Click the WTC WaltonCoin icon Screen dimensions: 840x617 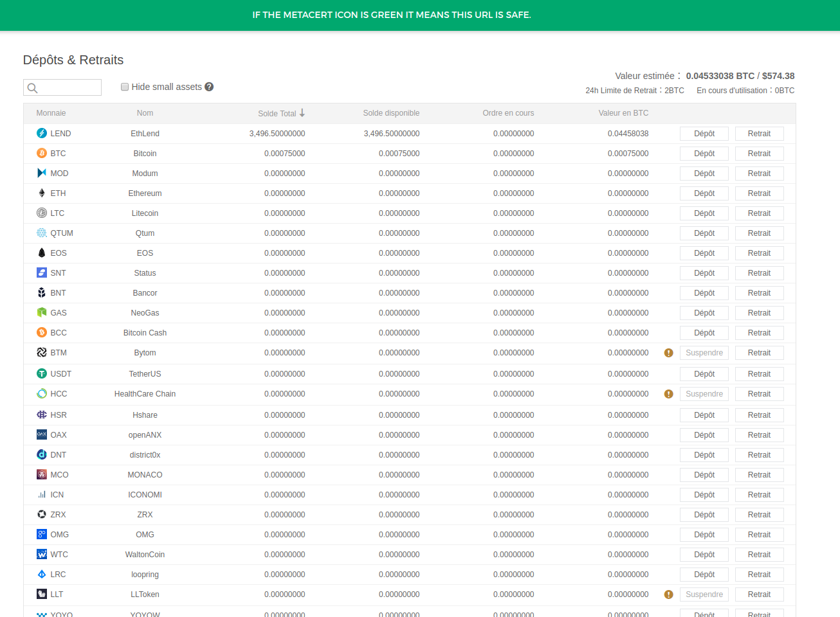pos(42,554)
